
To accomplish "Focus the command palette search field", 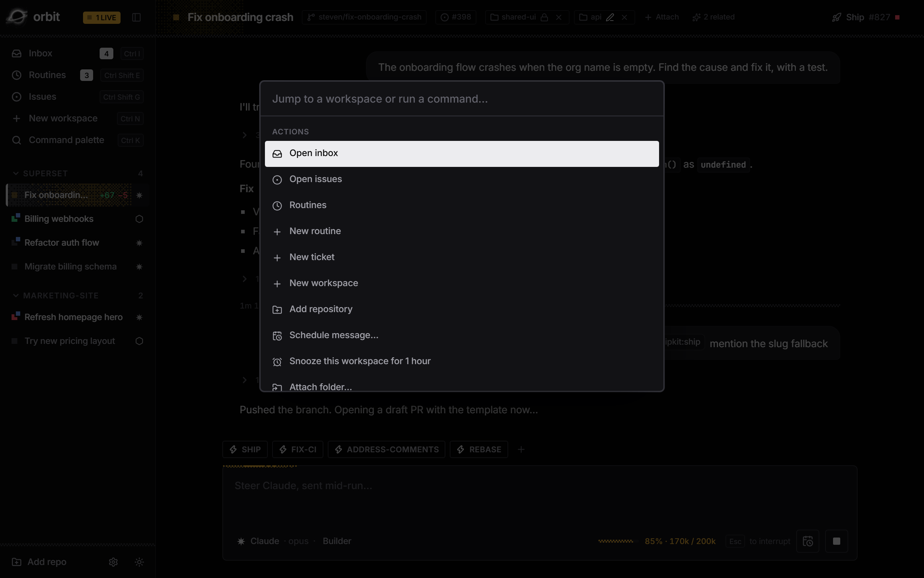I will click(x=462, y=99).
